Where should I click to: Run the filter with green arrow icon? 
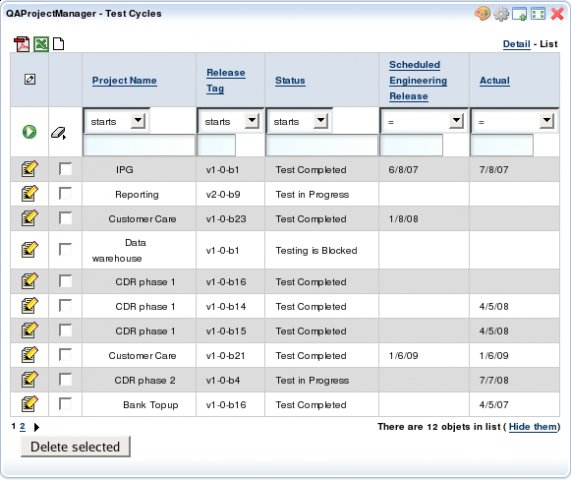coord(29,131)
